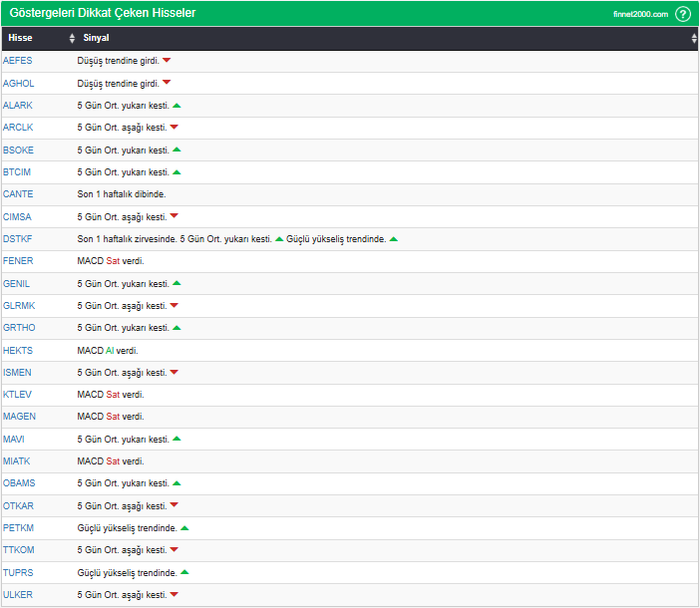Click red down arrow in ARCLK row

click(174, 128)
